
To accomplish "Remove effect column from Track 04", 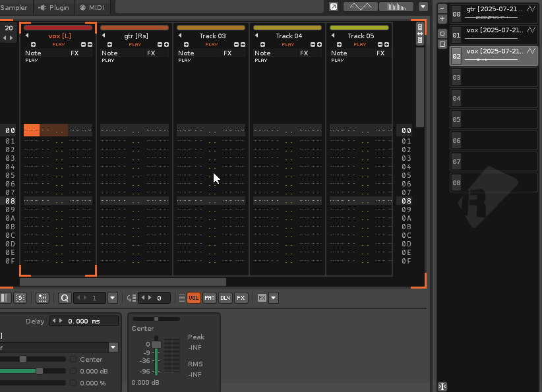I will [x=313, y=45].
